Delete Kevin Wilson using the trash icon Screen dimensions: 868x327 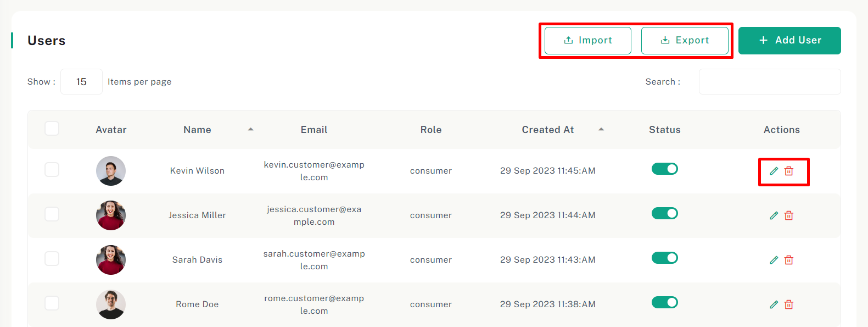[x=789, y=171]
